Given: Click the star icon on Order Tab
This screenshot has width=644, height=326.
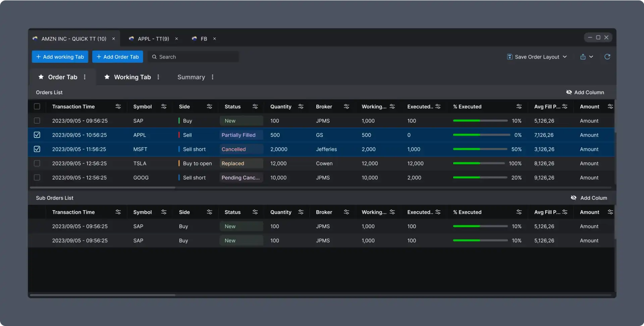Looking at the screenshot, I should [x=41, y=77].
